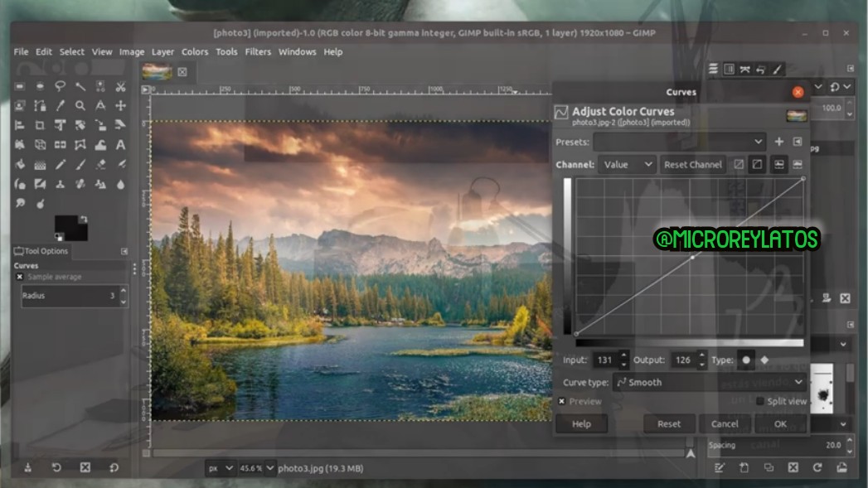Open the Layer menu
Viewport: 868px width, 488px height.
pyautogui.click(x=162, y=51)
